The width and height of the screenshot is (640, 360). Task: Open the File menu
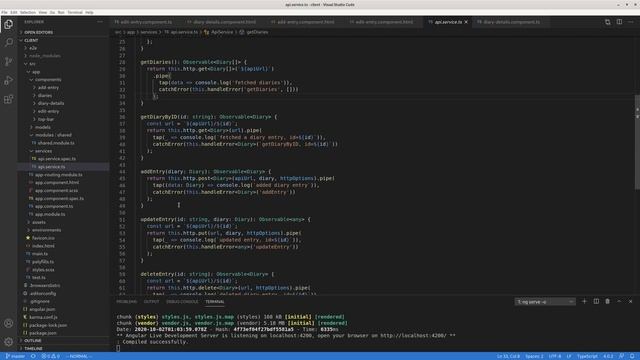[x=4, y=12]
